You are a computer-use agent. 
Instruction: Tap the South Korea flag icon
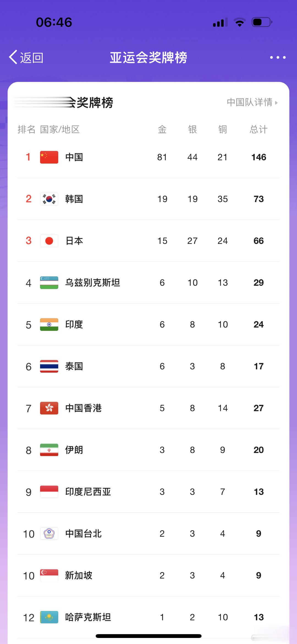(x=49, y=199)
